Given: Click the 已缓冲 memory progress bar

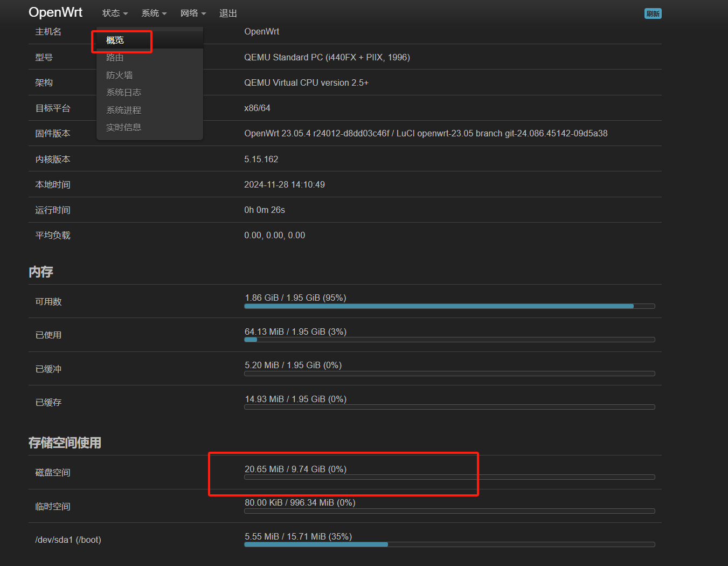Looking at the screenshot, I should click(449, 374).
